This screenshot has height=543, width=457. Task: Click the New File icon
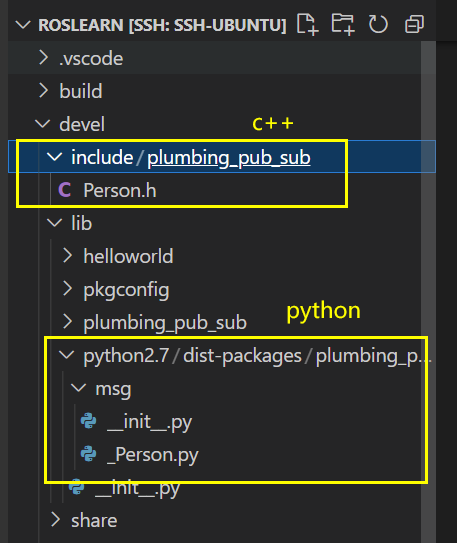click(x=307, y=24)
